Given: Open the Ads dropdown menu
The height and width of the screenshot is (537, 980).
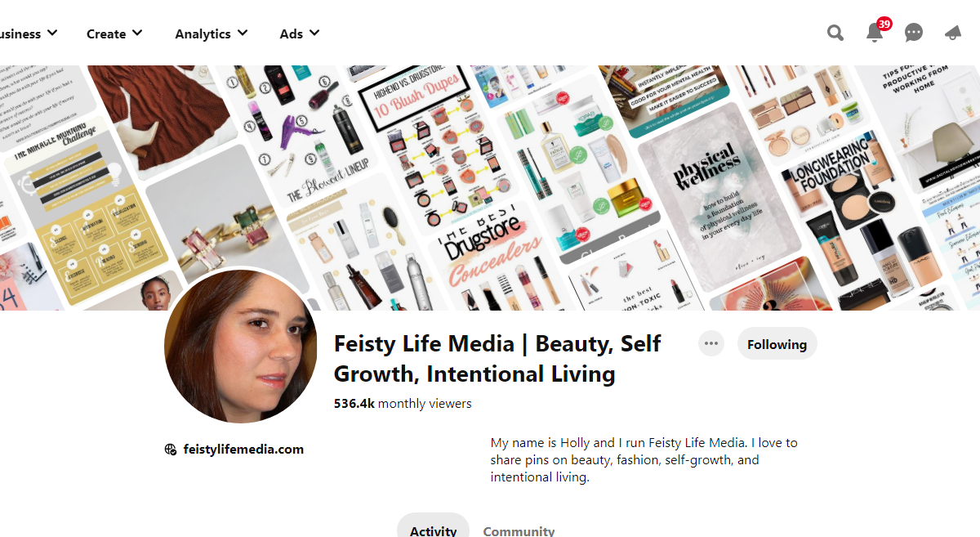Looking at the screenshot, I should coord(300,34).
